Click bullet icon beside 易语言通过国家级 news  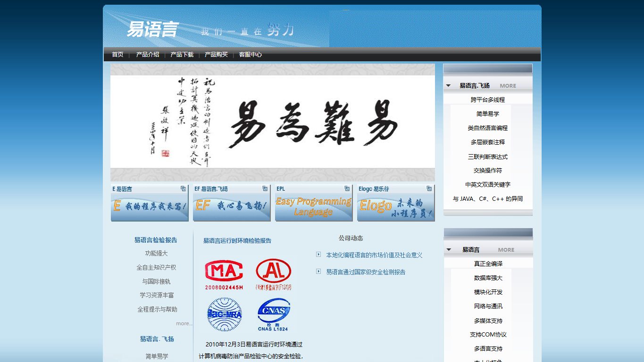pos(318,271)
